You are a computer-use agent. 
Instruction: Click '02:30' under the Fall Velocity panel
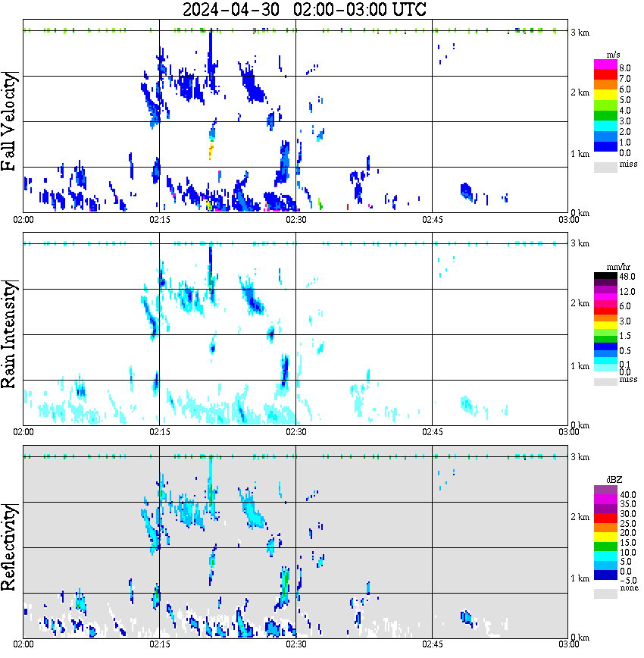(x=295, y=220)
